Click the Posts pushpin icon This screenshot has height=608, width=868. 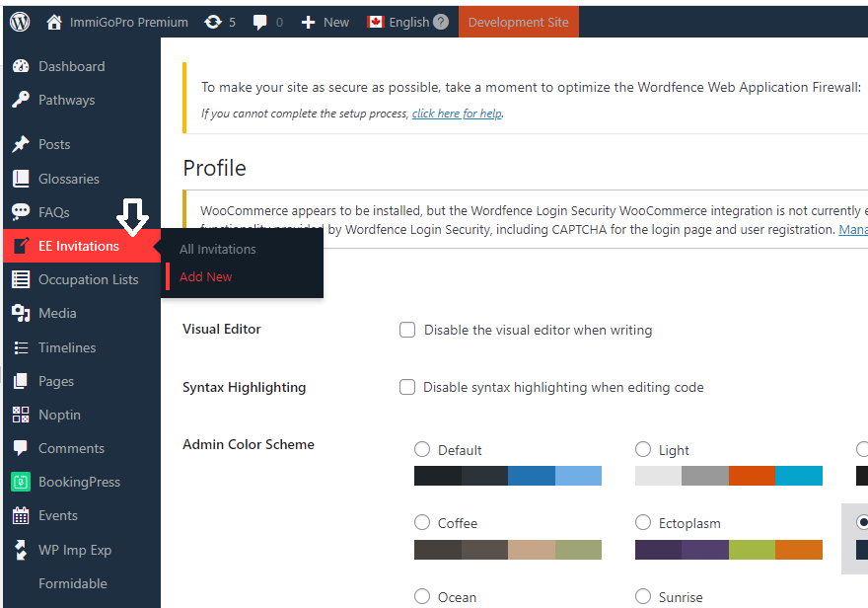click(x=21, y=144)
